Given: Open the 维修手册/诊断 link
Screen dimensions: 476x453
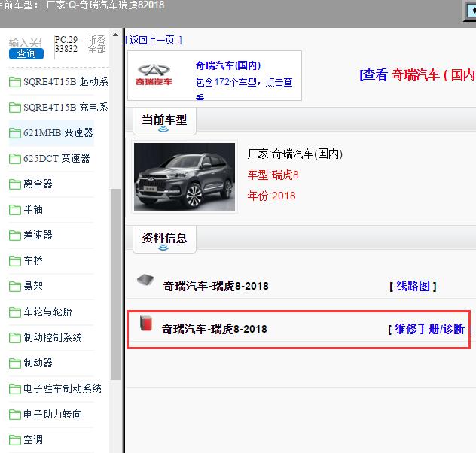Looking at the screenshot, I should coord(429,329).
